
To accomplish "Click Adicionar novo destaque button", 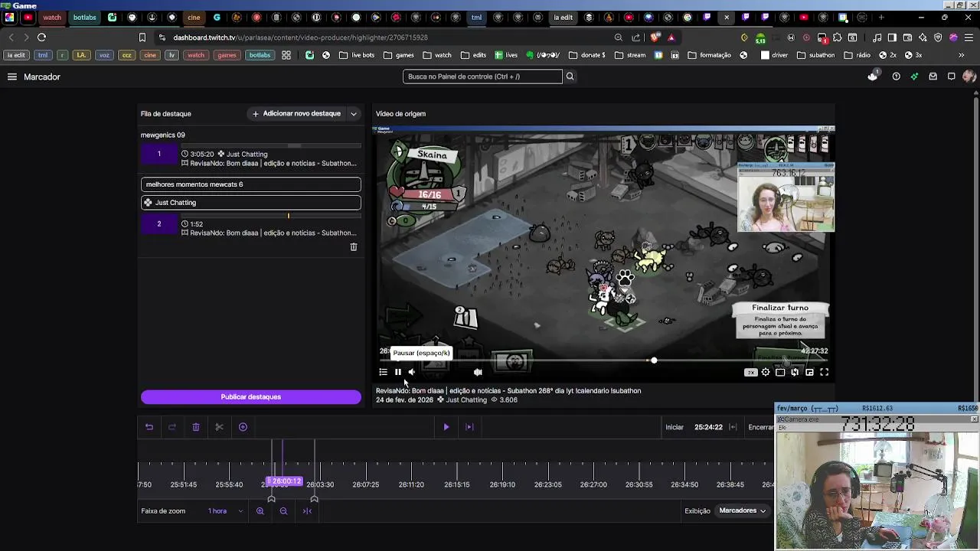I will pos(297,114).
